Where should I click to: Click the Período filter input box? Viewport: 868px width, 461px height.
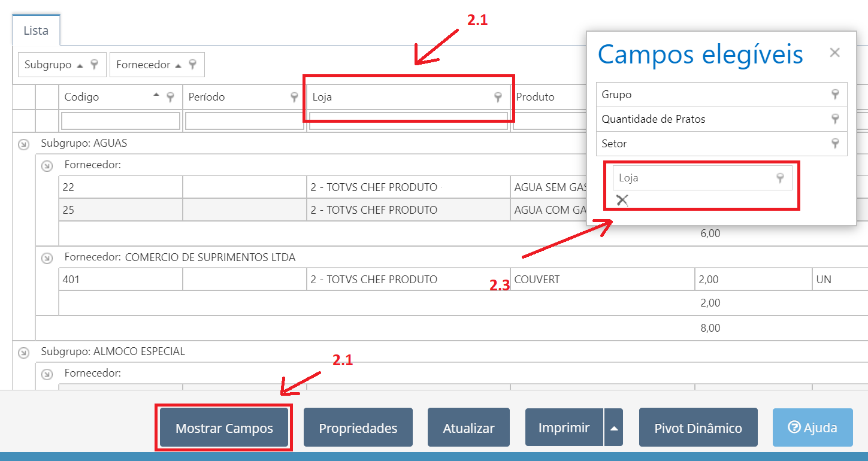(x=244, y=121)
